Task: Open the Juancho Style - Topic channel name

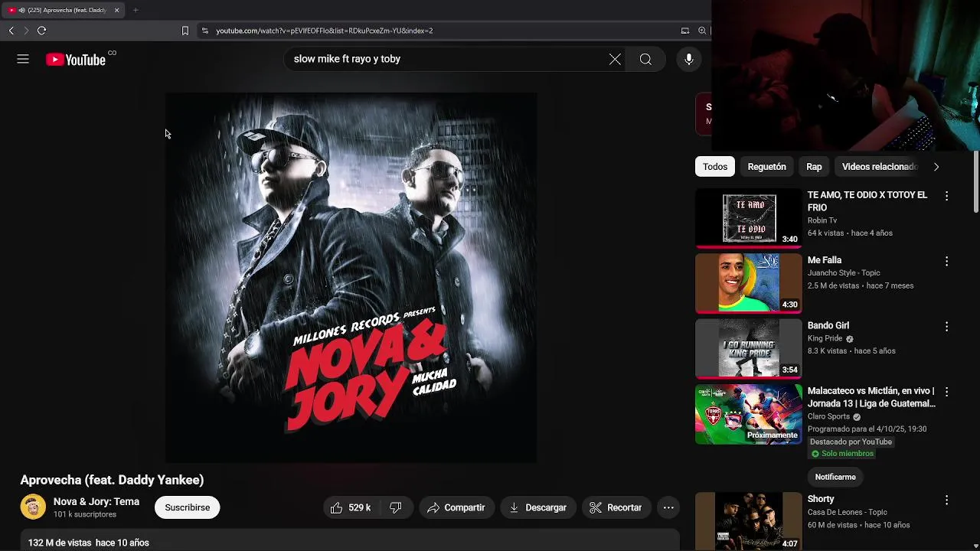Action: point(844,273)
